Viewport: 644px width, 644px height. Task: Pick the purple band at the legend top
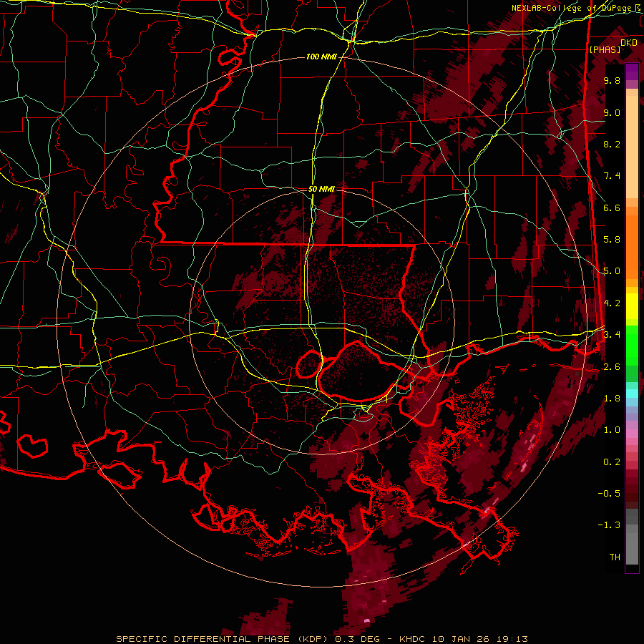click(x=632, y=72)
